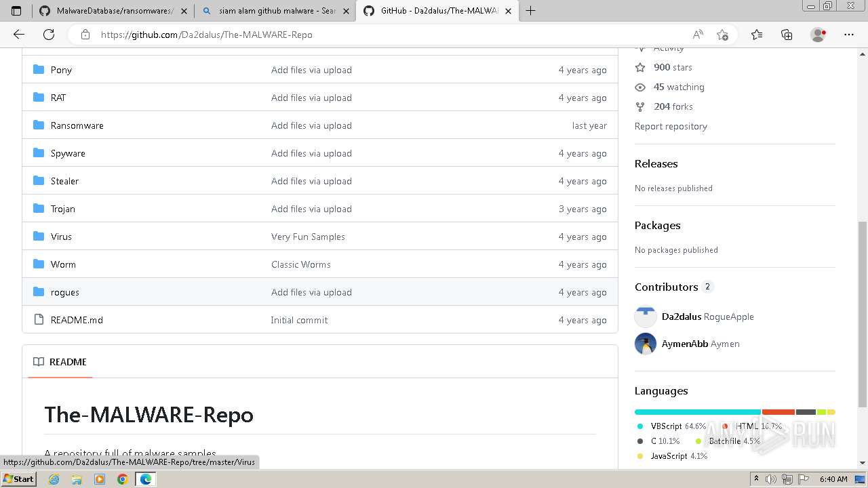
Task: Open the browser profile avatar
Action: coord(818,35)
